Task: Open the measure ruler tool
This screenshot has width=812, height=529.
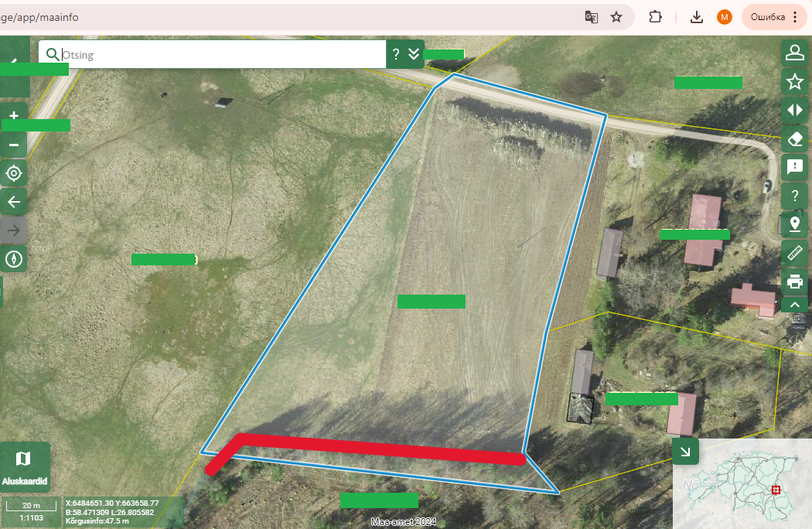Action: pyautogui.click(x=794, y=252)
